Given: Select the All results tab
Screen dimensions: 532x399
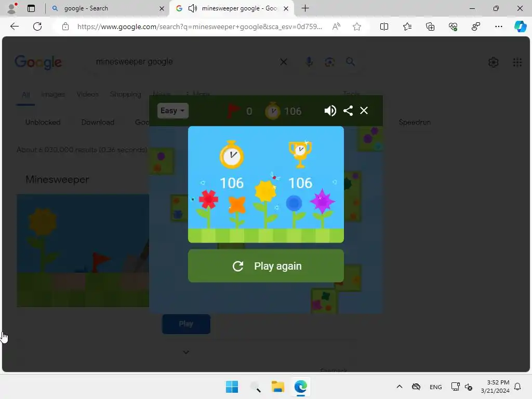Looking at the screenshot, I should (x=26, y=95).
